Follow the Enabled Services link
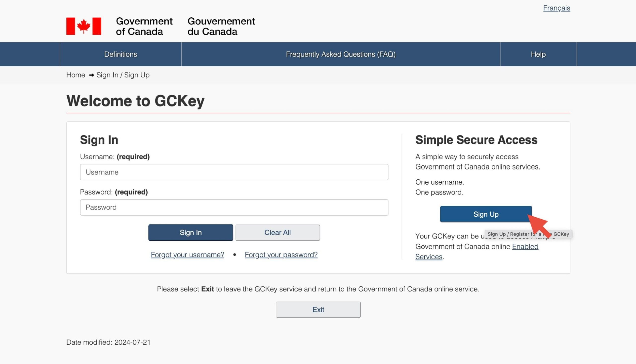Viewport: 636px width, 364px height. (525, 246)
